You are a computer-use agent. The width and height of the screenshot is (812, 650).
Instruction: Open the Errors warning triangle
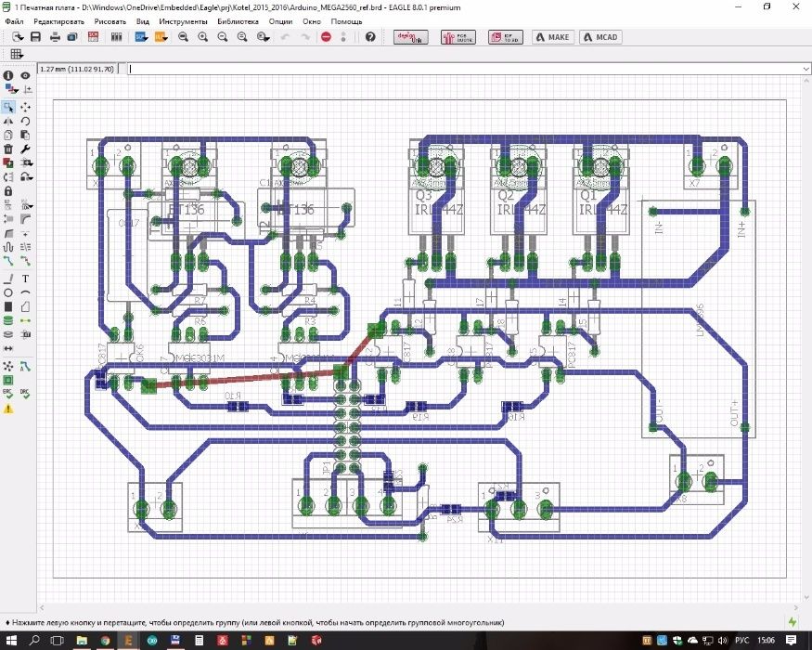[8, 409]
